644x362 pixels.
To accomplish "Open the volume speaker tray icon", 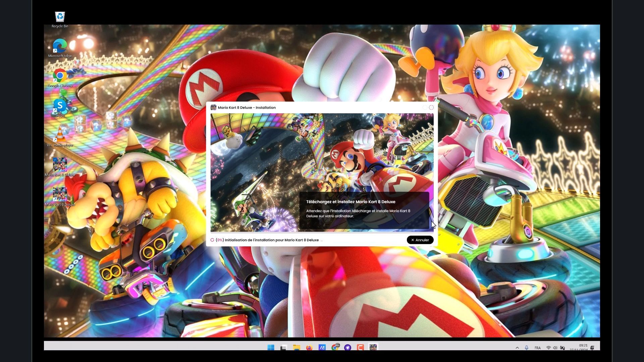I will coord(555,348).
